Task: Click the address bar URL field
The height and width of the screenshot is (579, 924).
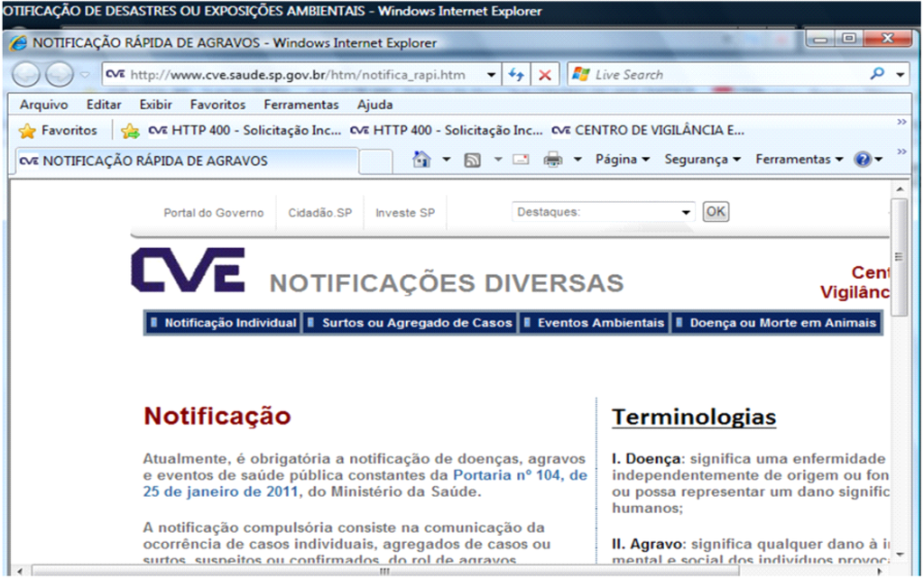Action: 298,75
